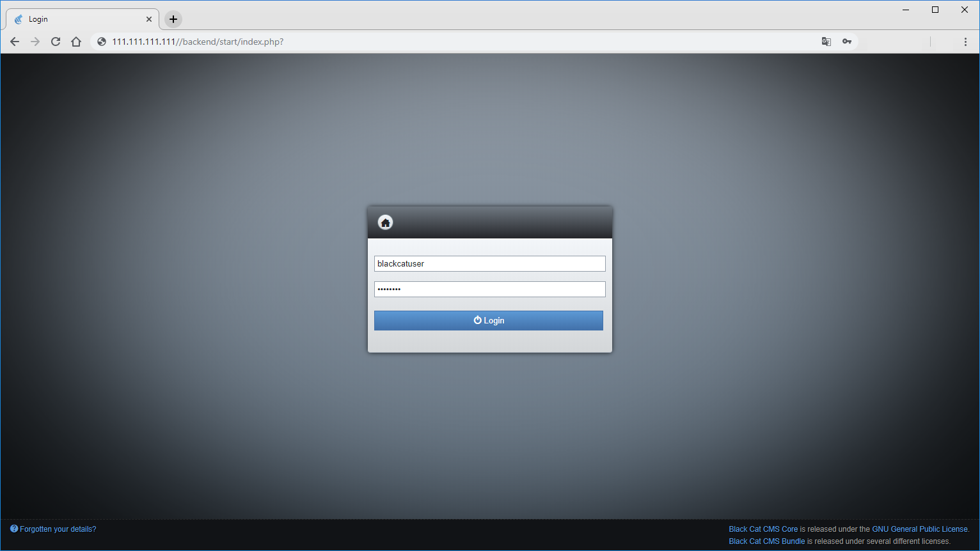Click the GNU General Public License link
The image size is (980, 551).
[919, 529]
